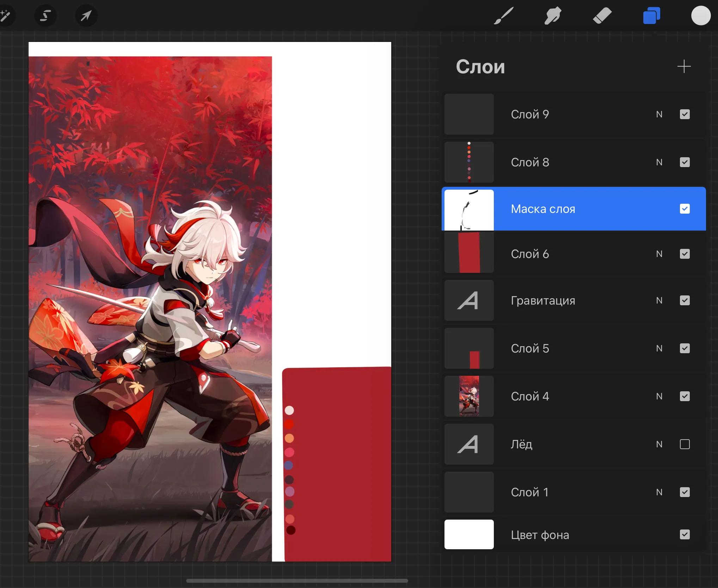
Task: Tap the pale pink palette dot on canvas
Action: (x=289, y=410)
